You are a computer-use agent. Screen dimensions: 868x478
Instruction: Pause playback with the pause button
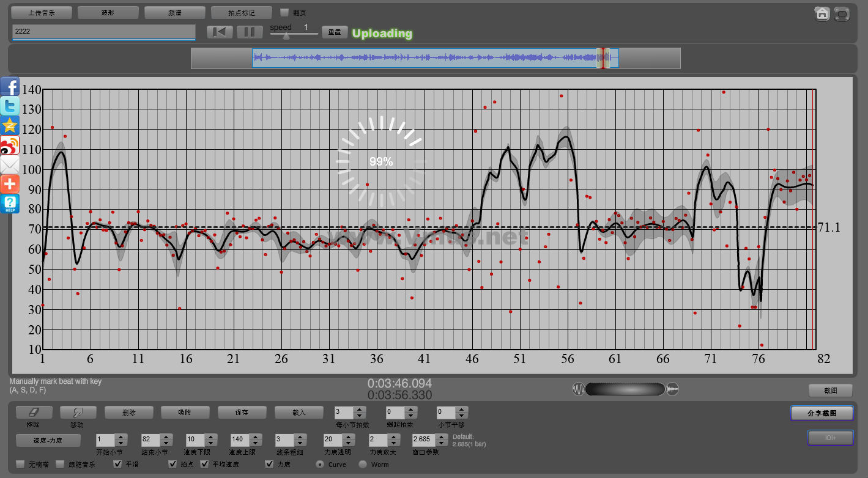(250, 32)
